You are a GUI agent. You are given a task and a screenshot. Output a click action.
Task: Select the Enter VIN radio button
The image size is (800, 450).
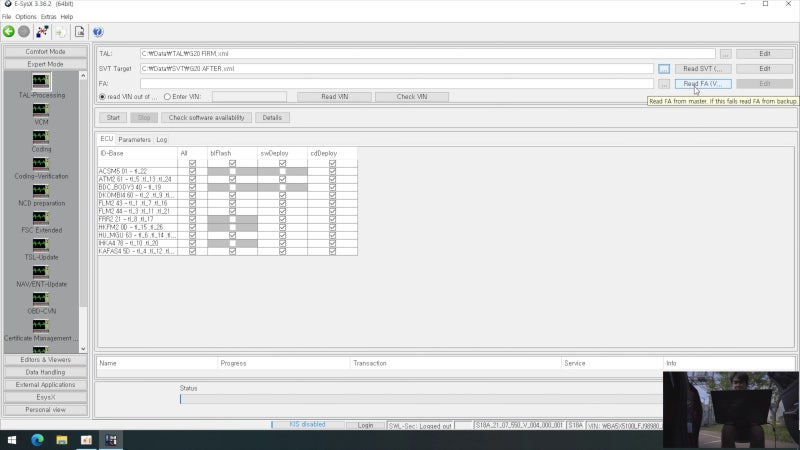(x=167, y=96)
